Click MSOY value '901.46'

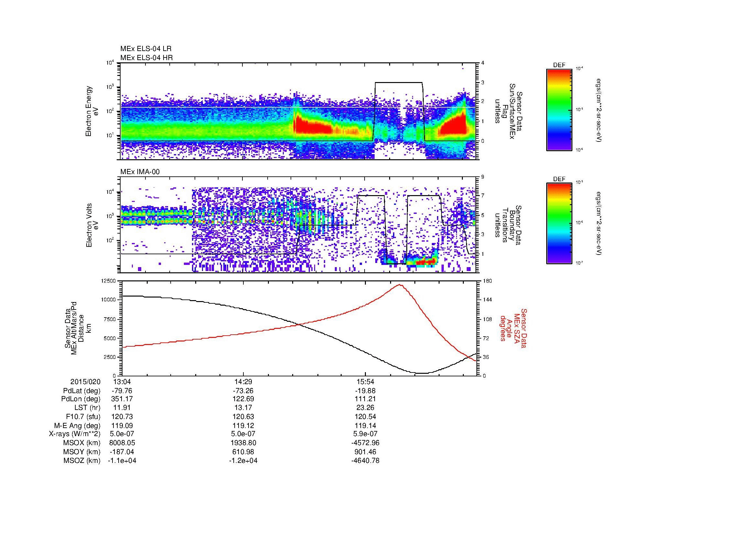point(365,452)
